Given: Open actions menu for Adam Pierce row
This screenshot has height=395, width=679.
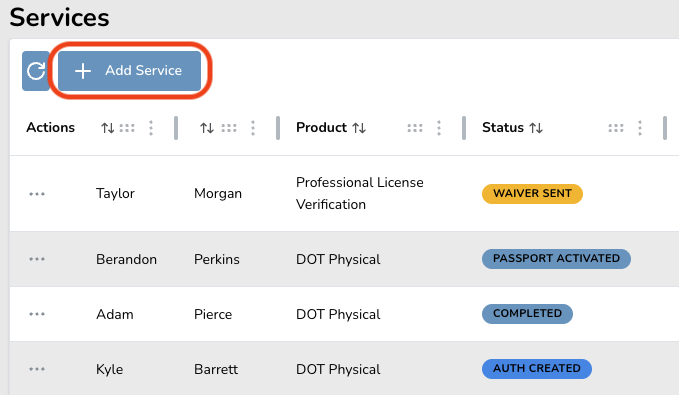Looking at the screenshot, I should 37,314.
